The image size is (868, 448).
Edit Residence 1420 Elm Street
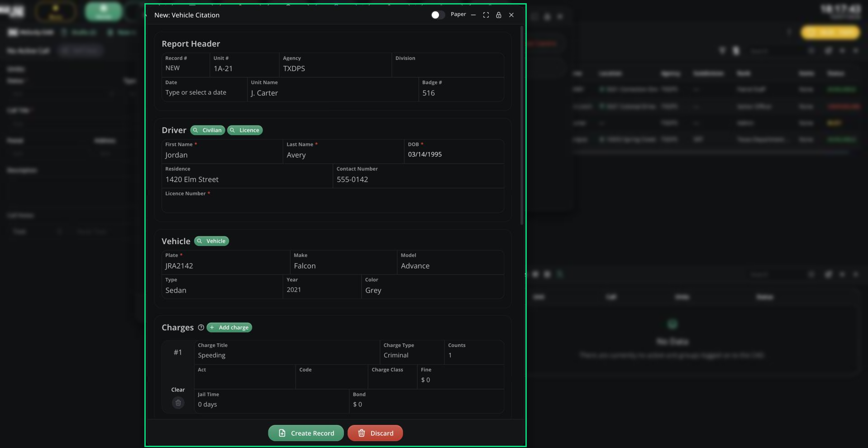(247, 176)
